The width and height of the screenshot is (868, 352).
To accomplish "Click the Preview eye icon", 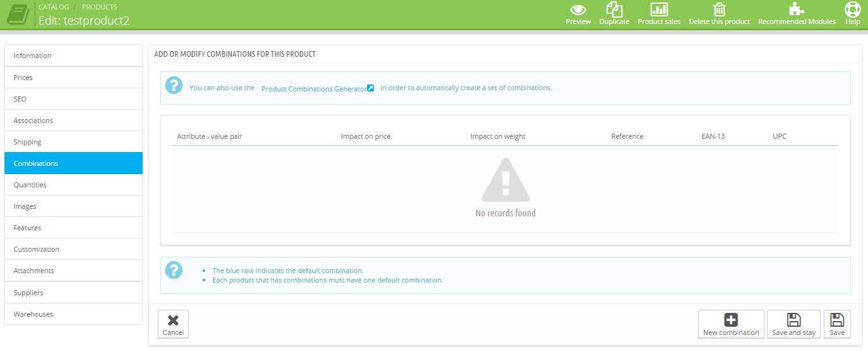I will coord(578,9).
